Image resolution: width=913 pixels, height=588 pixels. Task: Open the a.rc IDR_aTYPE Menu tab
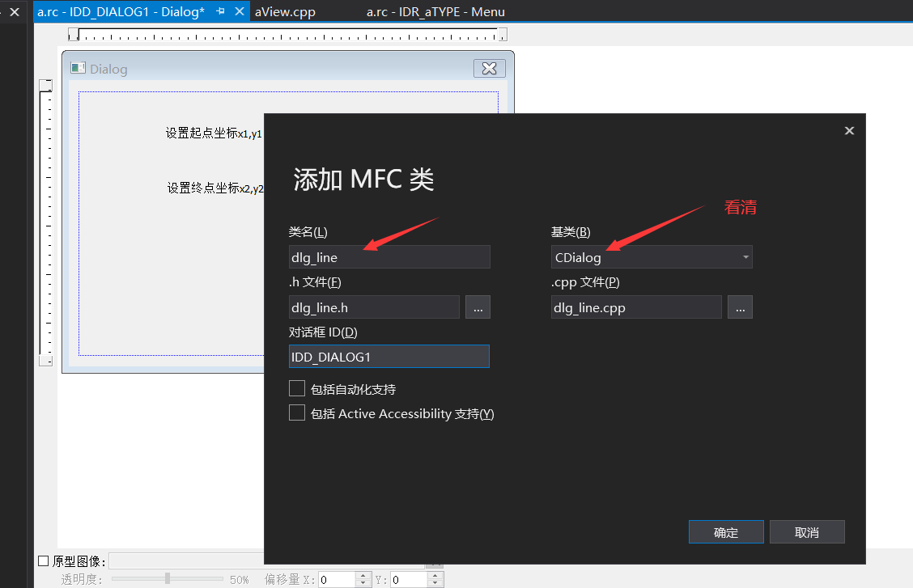pos(435,11)
